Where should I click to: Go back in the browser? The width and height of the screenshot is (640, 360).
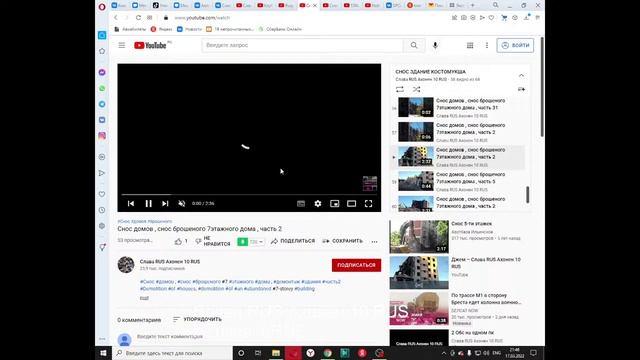tap(116, 18)
